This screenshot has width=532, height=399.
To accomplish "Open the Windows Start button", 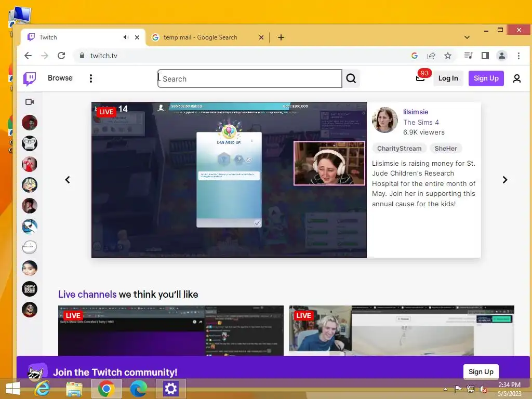I will (13, 389).
